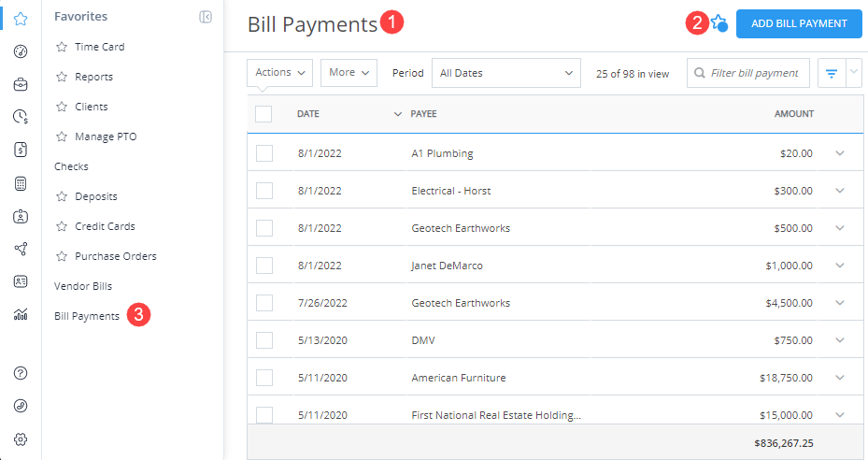Sort by the DATE column header
Viewport: 868px width, 460px height.
point(308,114)
